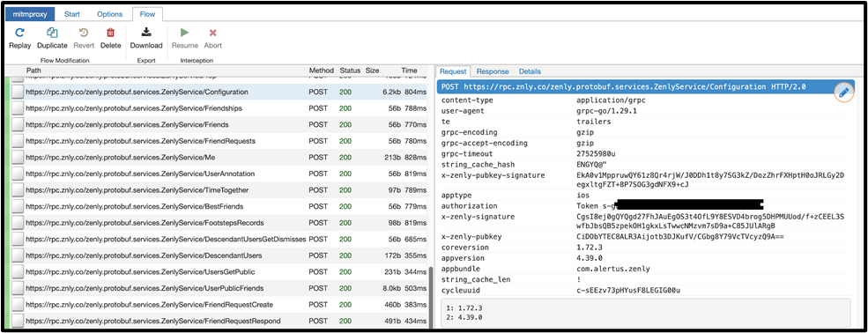Select the ZenlyService/Configuration flow icon box
868x333 pixels.
point(18,92)
